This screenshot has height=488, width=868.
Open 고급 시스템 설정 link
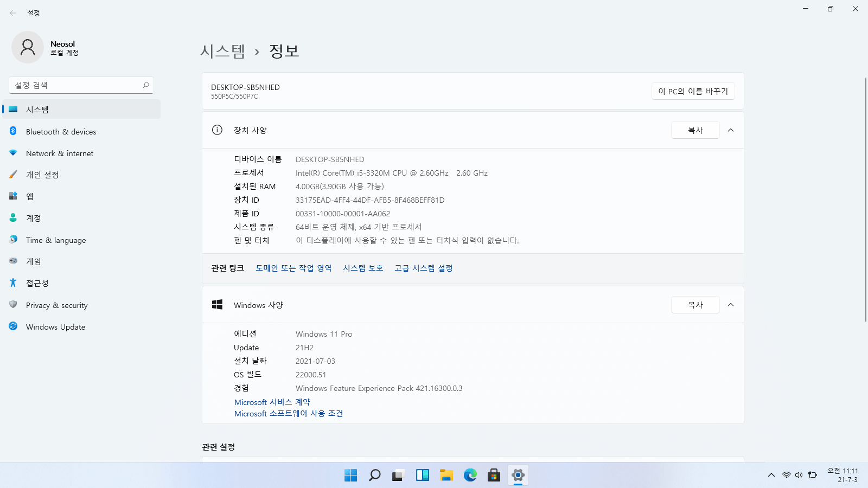[423, 268]
